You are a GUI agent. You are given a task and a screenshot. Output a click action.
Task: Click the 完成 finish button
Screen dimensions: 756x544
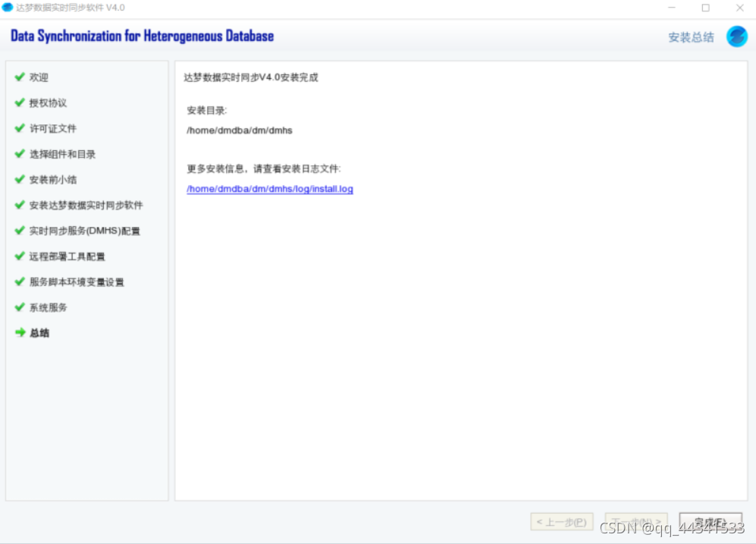[x=711, y=522]
